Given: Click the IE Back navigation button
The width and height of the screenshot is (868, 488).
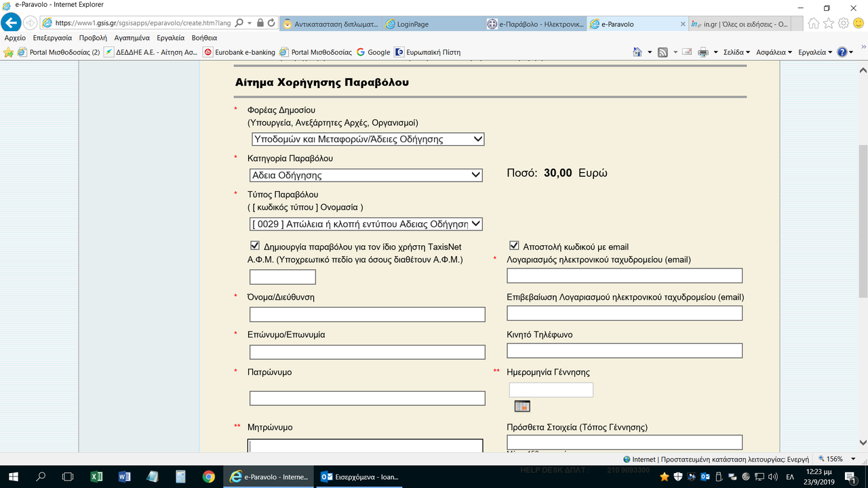Looking at the screenshot, I should [11, 22].
